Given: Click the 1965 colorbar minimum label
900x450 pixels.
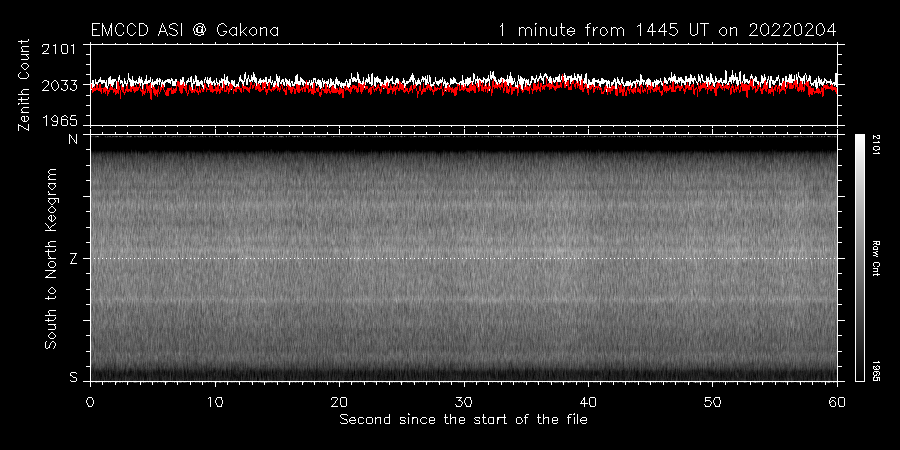Looking at the screenshot, I should coord(878,371).
